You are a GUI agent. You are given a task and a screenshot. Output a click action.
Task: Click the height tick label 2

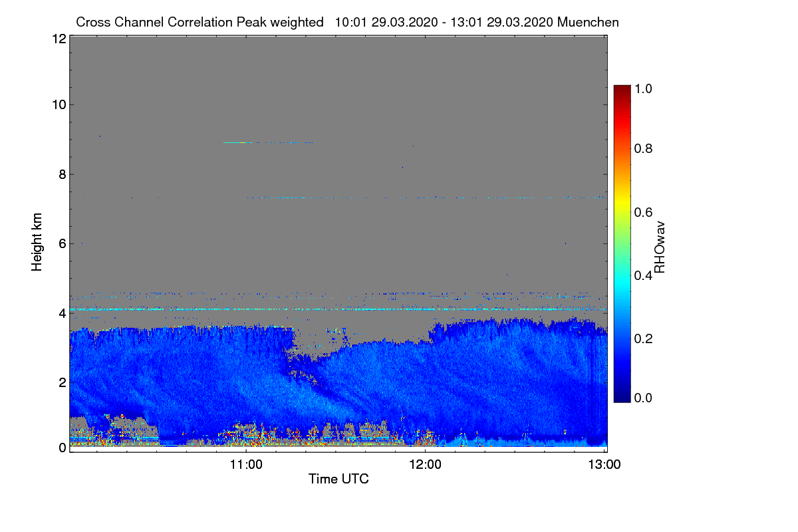(x=62, y=382)
